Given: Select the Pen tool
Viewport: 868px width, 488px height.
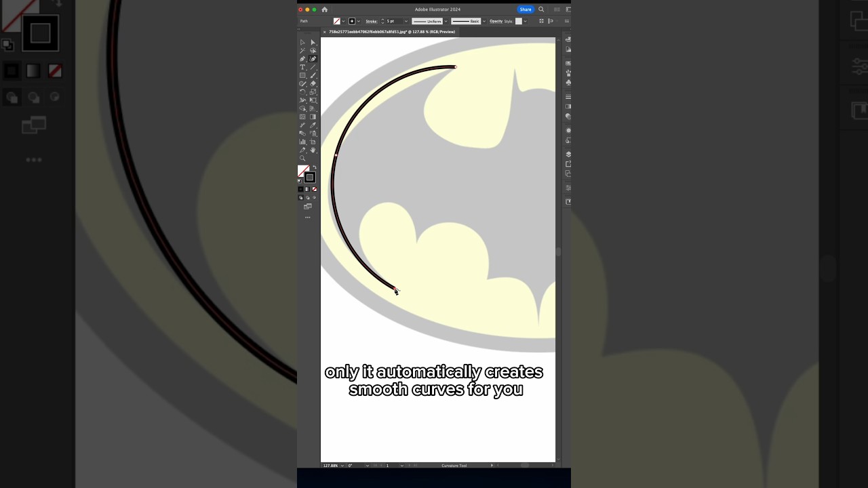Looking at the screenshot, I should pos(302,58).
